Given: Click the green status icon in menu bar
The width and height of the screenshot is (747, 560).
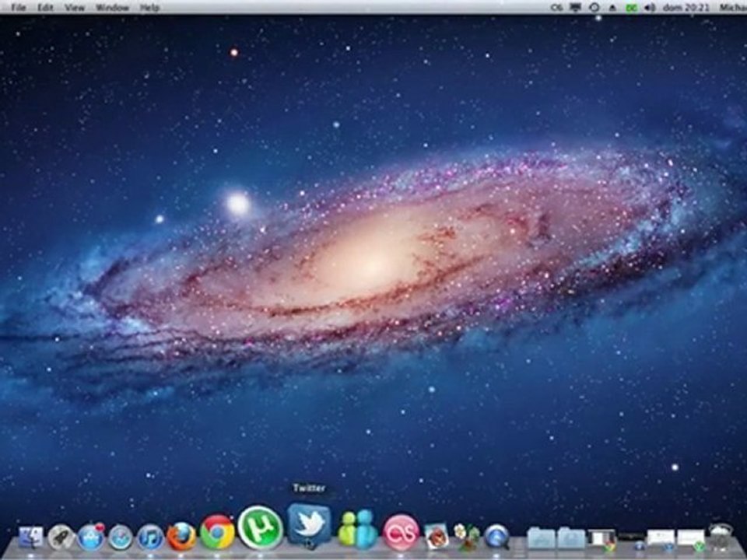Looking at the screenshot, I should tap(632, 7).
